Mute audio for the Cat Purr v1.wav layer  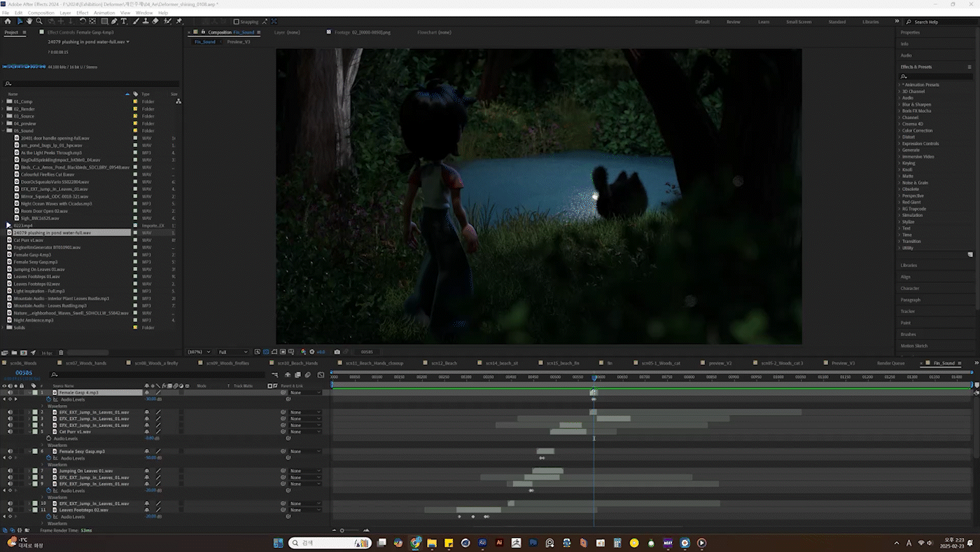[10, 432]
